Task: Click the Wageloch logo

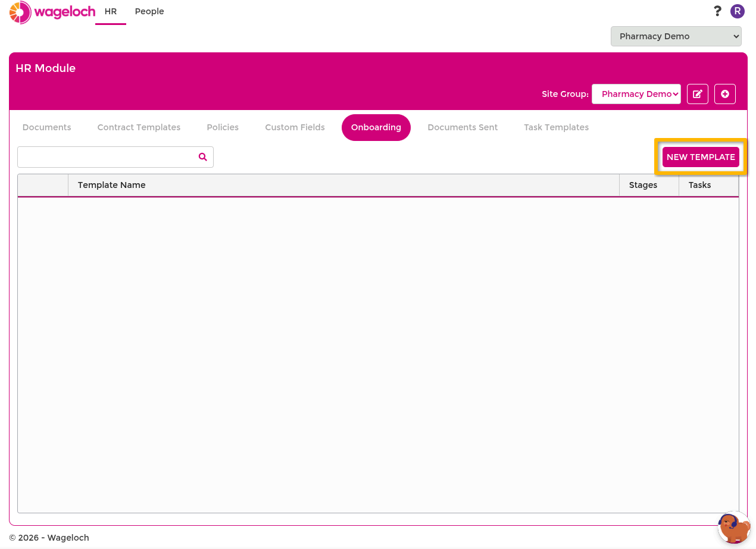Action: [52, 12]
